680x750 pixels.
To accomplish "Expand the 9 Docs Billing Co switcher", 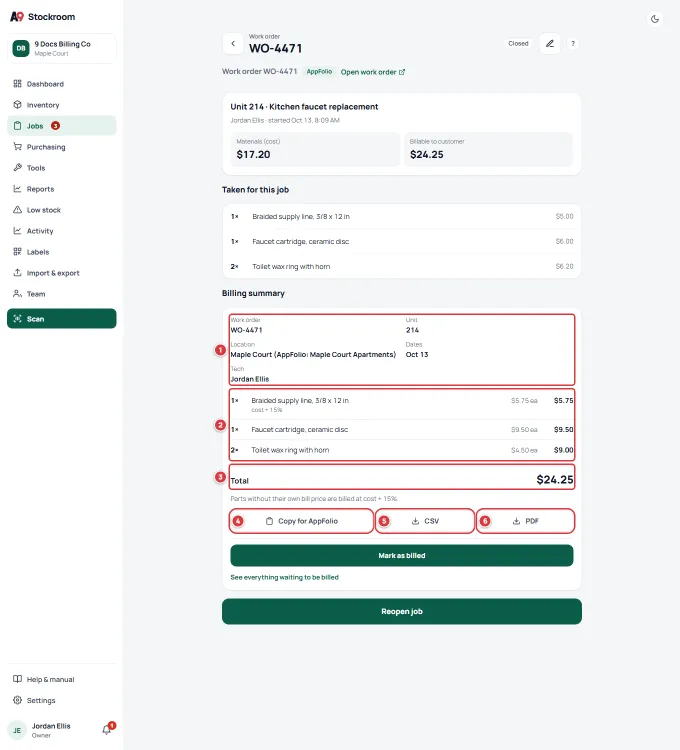I will [x=62, y=48].
